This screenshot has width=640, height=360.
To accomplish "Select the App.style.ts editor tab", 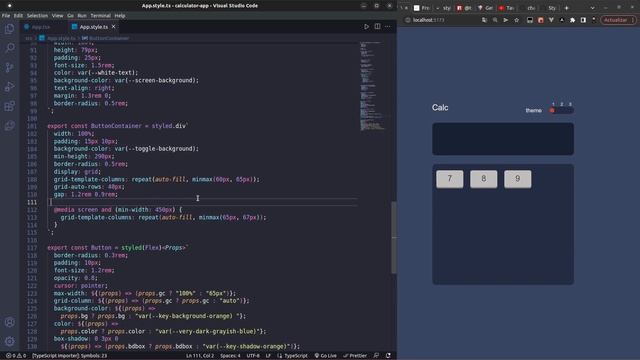I will click(x=93, y=27).
